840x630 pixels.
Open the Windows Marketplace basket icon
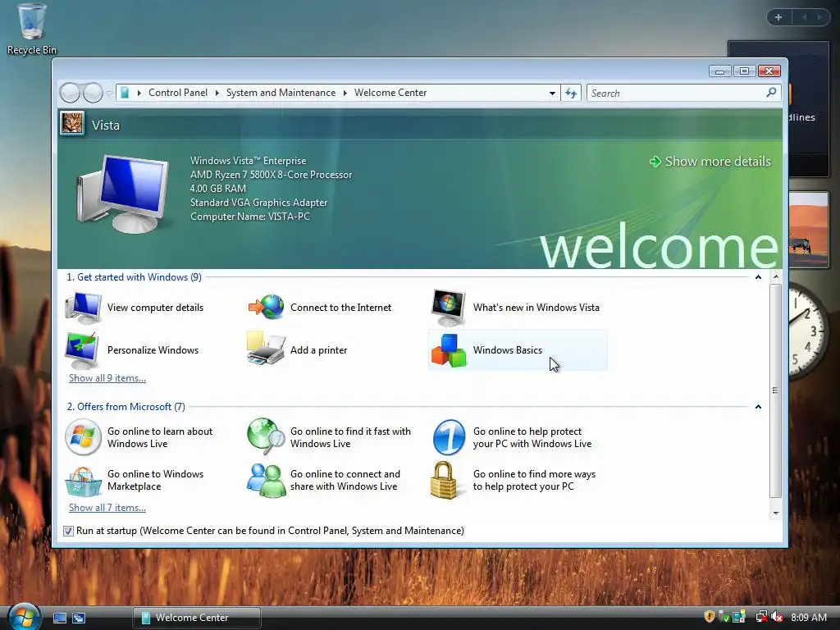point(83,481)
